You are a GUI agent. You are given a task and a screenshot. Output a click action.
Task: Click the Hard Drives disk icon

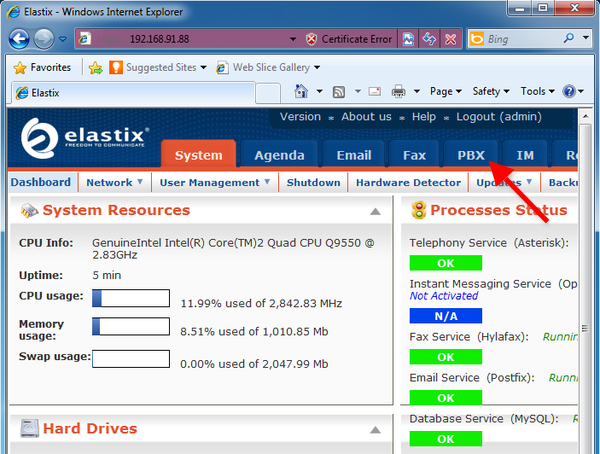29,428
